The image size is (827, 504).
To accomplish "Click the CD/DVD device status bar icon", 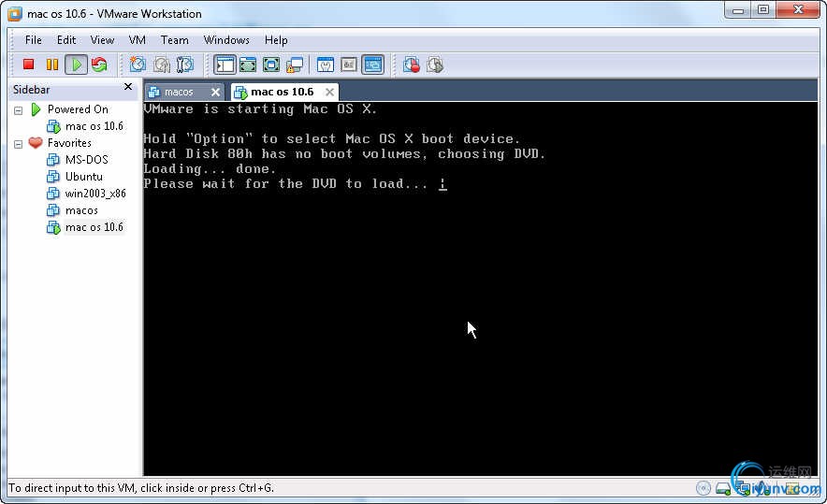I will (x=704, y=488).
